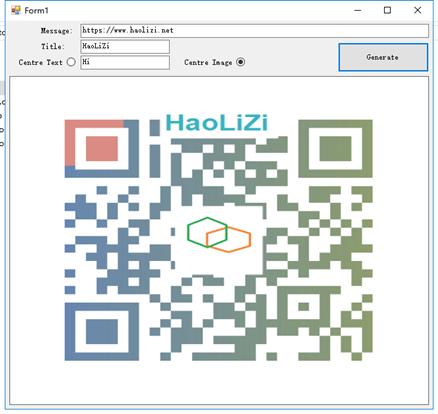Click the top-right green QR finder pattern
This screenshot has height=414, width=438.
click(x=335, y=148)
